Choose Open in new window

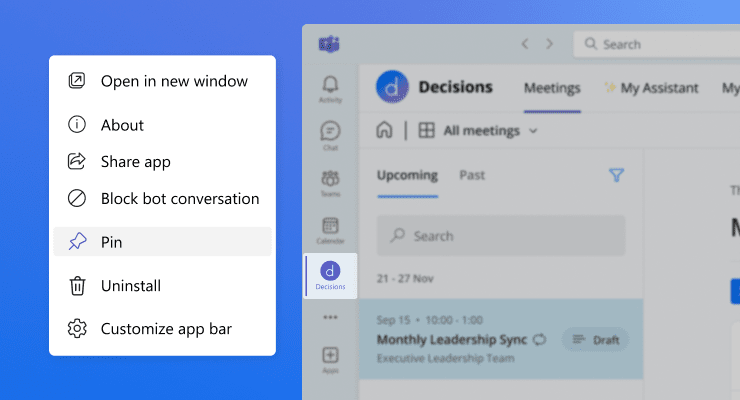(x=162, y=81)
